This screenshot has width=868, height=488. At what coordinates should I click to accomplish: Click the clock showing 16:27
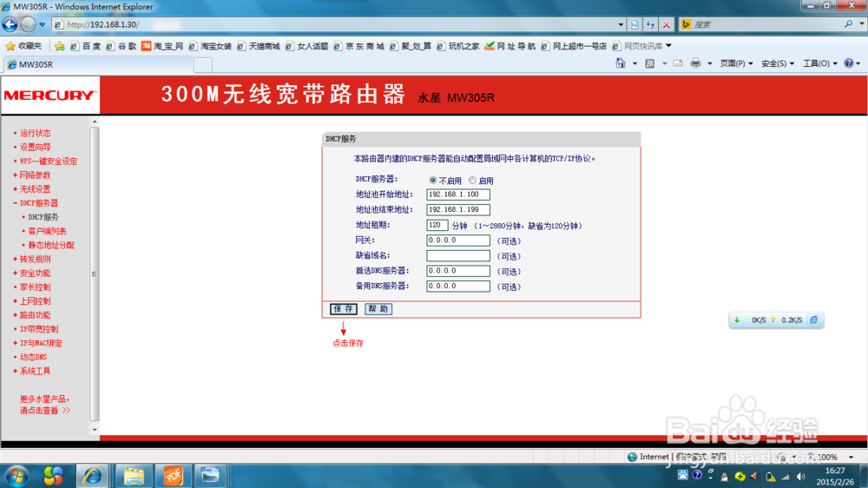[835, 471]
